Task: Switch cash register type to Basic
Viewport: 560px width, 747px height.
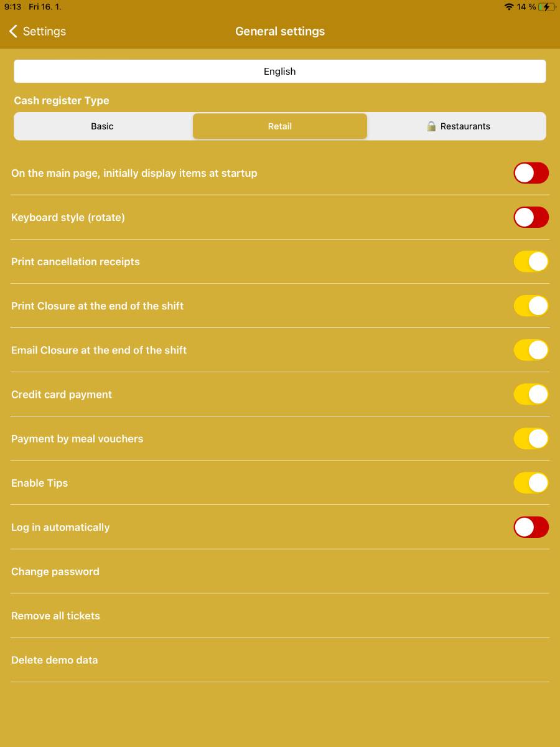Action: click(102, 126)
